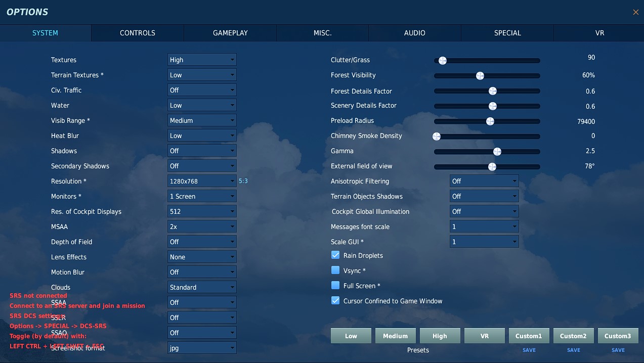Open the Shadows dropdown
Viewport: 644px width, 363px height.
(202, 151)
